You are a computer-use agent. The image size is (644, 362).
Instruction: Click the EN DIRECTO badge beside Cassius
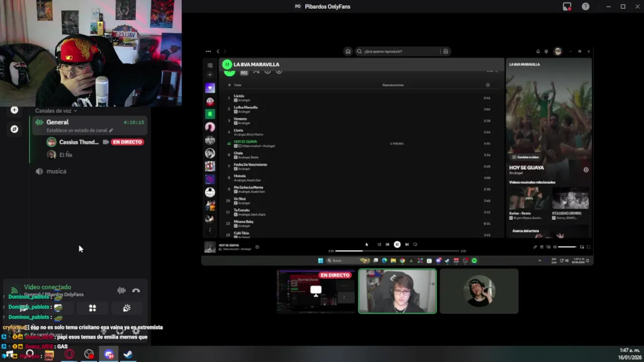click(x=128, y=142)
